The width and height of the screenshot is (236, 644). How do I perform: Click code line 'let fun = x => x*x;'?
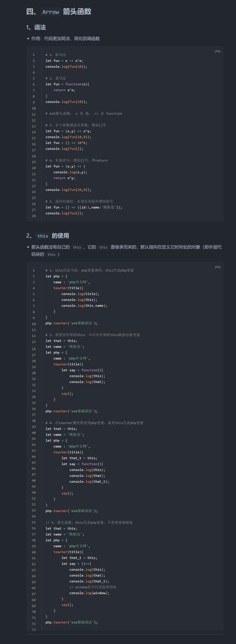64,61
